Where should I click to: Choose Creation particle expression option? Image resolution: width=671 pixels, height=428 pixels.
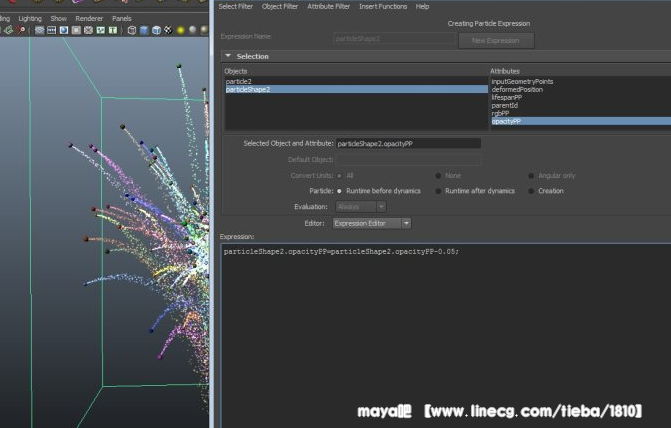(x=531, y=191)
